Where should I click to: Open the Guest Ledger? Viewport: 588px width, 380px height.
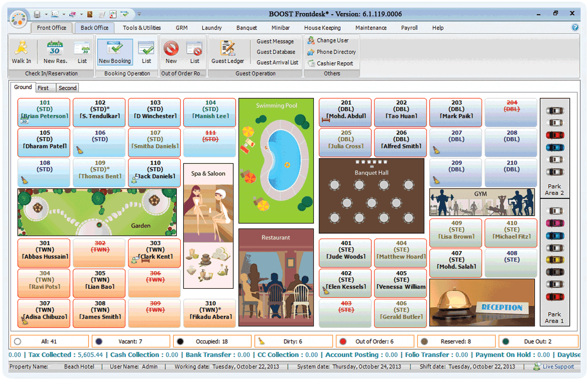point(228,52)
